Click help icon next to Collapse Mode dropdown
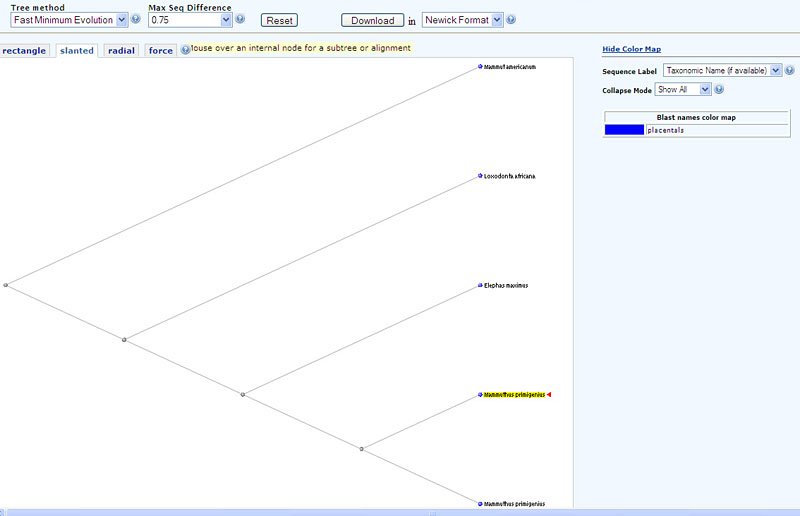 [719, 89]
